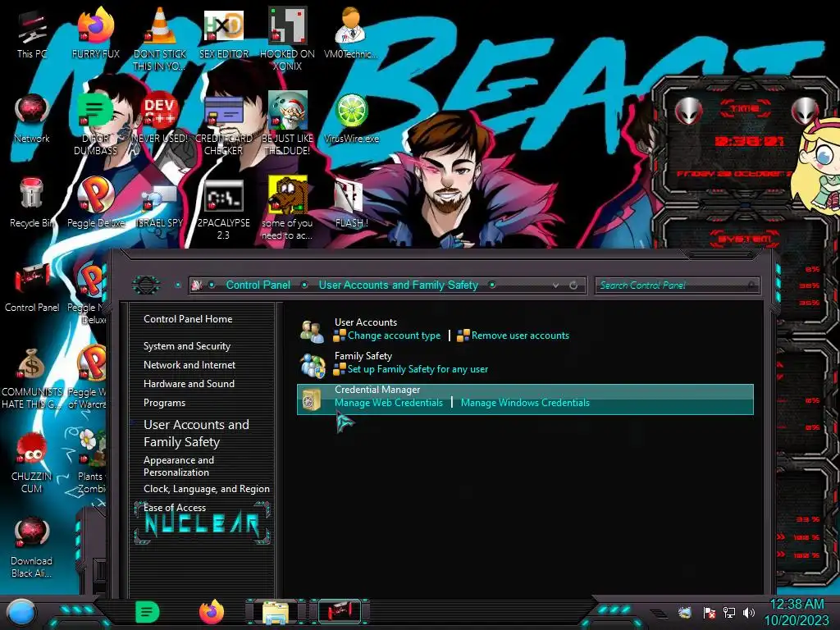Click the back navigation button
Image resolution: width=840 pixels, height=630 pixels.
pos(146,285)
